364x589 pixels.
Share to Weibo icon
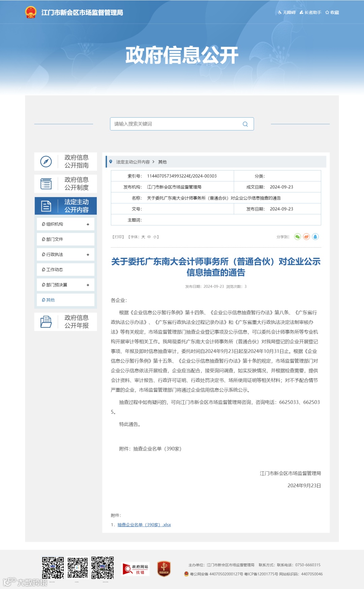(306, 237)
